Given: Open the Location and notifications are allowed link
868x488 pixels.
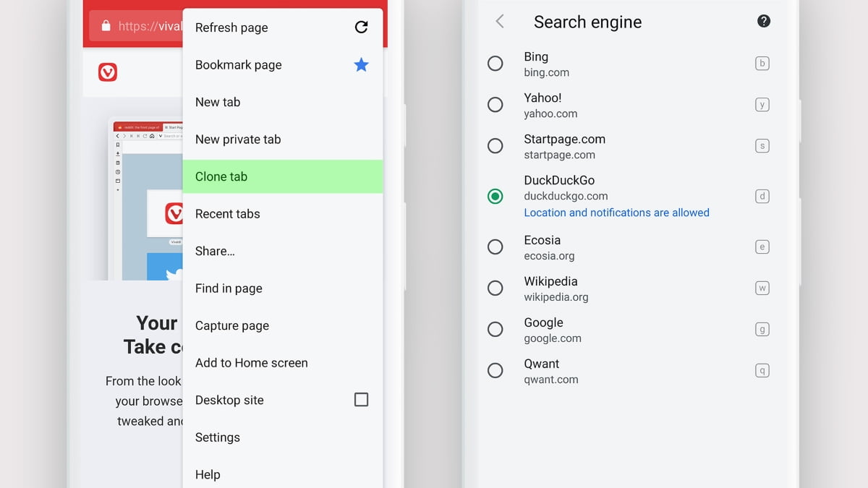Looking at the screenshot, I should [x=616, y=213].
